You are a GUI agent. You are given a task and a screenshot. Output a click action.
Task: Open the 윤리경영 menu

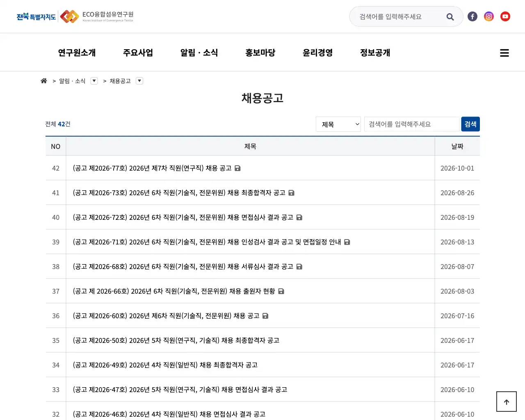(x=317, y=52)
